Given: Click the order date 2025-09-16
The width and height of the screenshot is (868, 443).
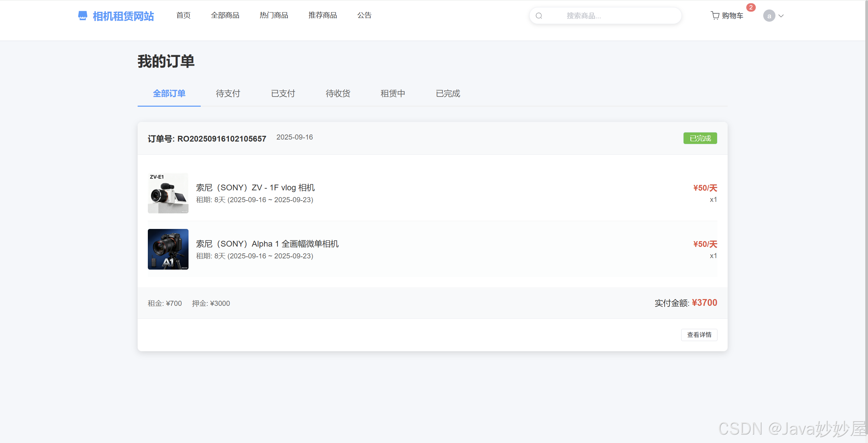Looking at the screenshot, I should coord(295,137).
